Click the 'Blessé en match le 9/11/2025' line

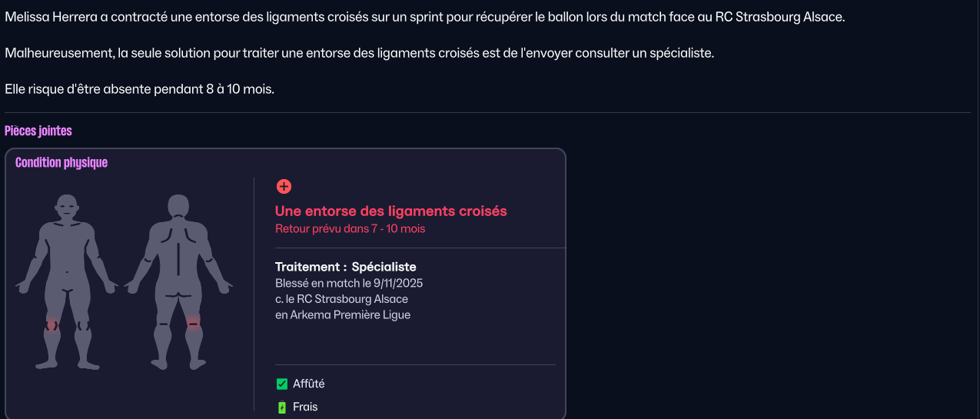[x=349, y=283]
